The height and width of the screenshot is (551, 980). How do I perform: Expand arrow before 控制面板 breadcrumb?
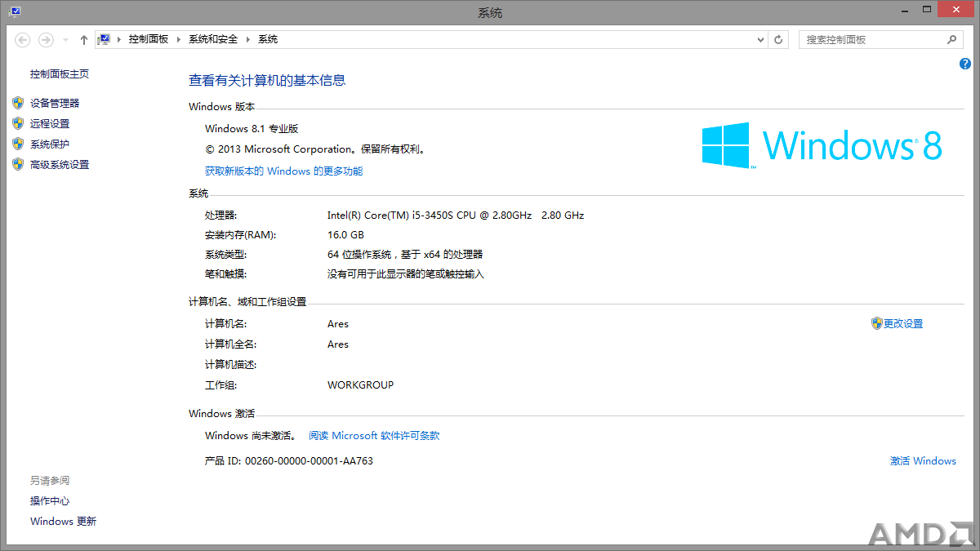(x=119, y=39)
